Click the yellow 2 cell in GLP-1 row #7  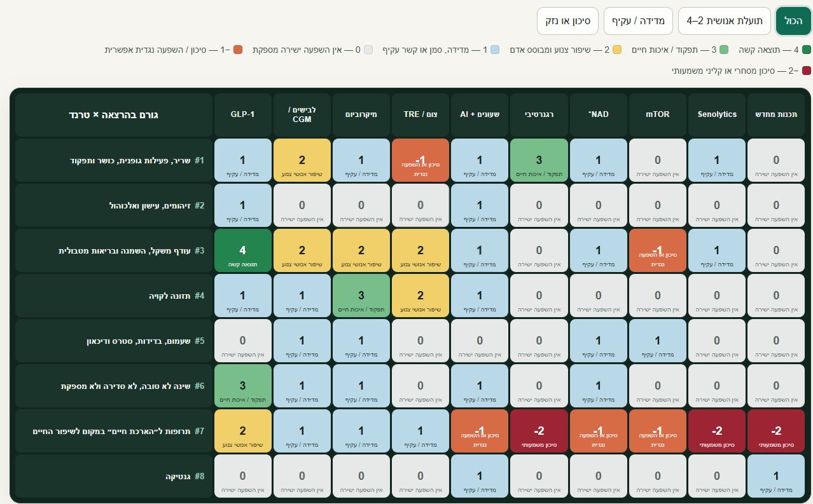point(242,431)
